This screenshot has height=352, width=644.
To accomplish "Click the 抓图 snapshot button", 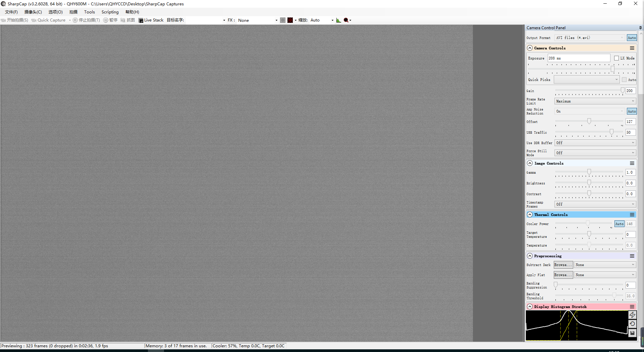I will 128,20.
